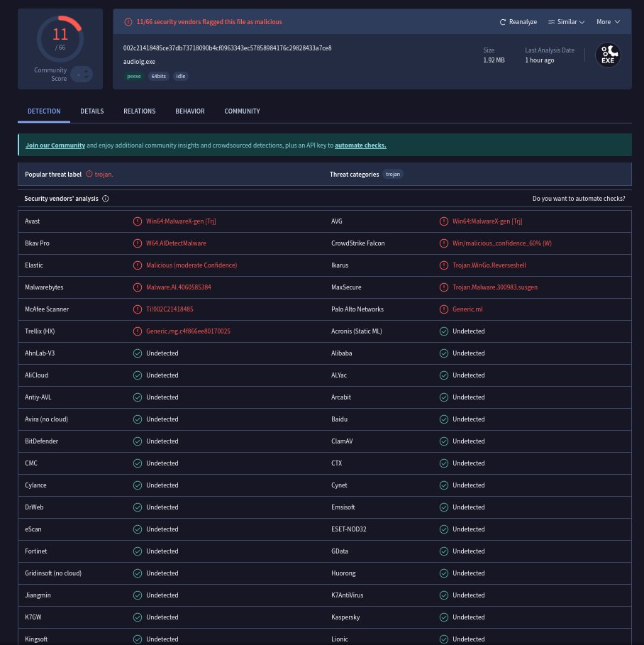Open the Similar dropdown menu
This screenshot has height=645, width=644.
click(x=566, y=22)
